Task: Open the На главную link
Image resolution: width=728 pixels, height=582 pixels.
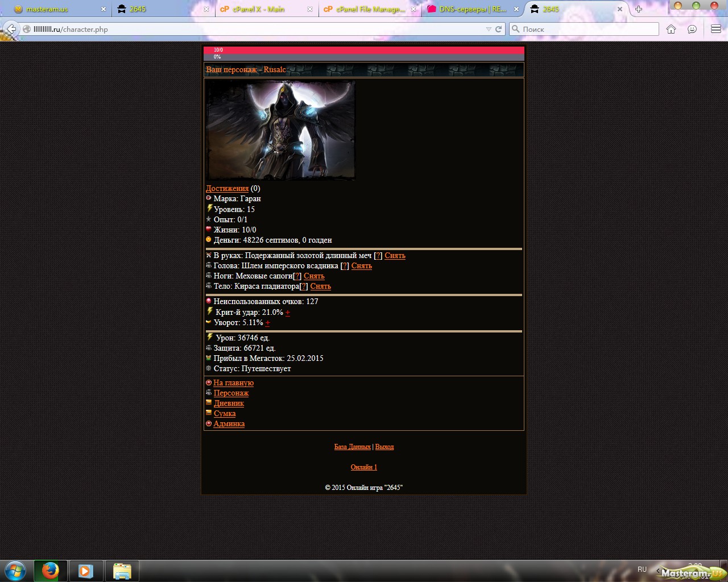Action: [233, 383]
